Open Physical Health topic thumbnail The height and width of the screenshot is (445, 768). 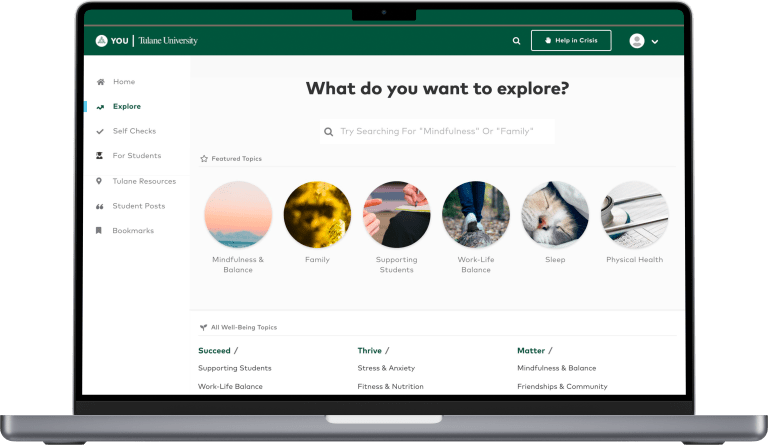pyautogui.click(x=635, y=214)
